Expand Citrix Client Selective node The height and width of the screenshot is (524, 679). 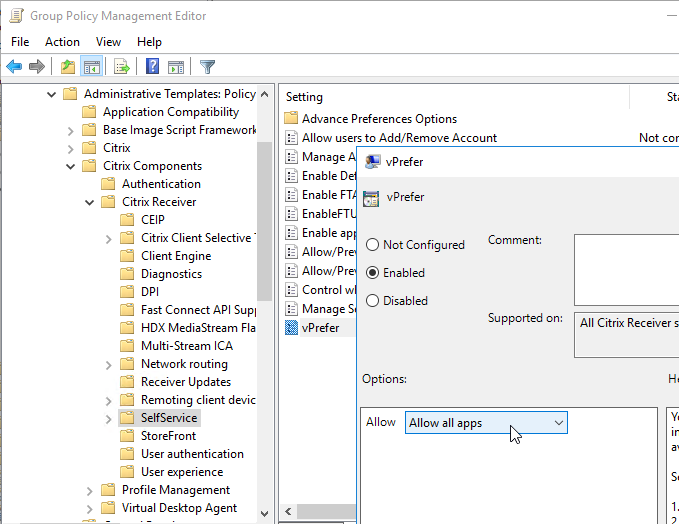(x=109, y=239)
